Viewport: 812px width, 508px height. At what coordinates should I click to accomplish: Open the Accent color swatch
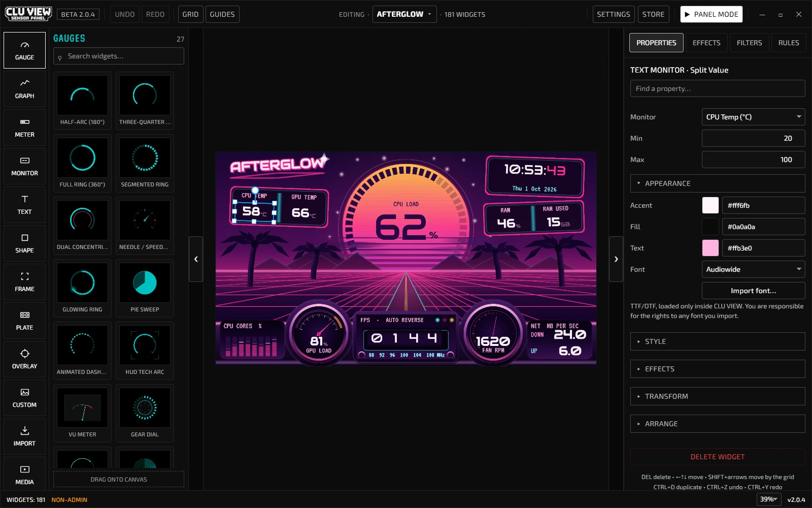point(710,205)
